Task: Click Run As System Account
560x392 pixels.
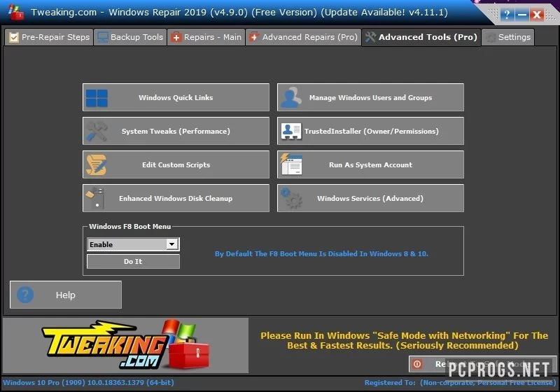Action: (370, 164)
